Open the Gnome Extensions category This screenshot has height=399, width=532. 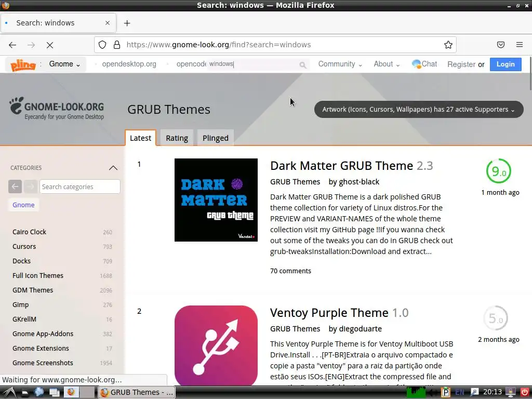41,349
